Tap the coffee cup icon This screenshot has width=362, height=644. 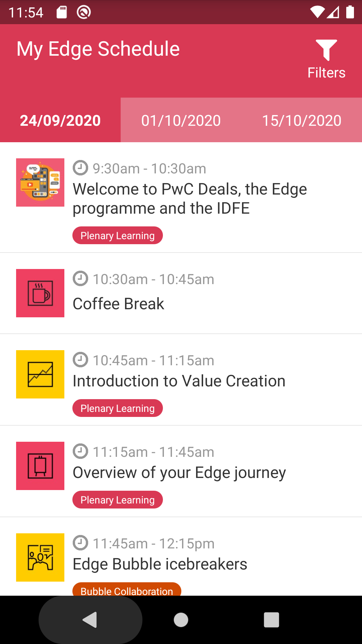pyautogui.click(x=40, y=293)
